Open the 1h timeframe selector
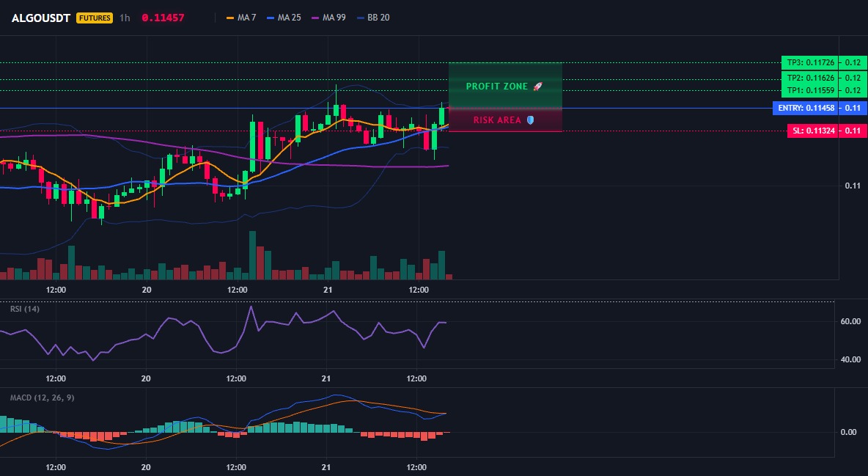 pos(125,18)
